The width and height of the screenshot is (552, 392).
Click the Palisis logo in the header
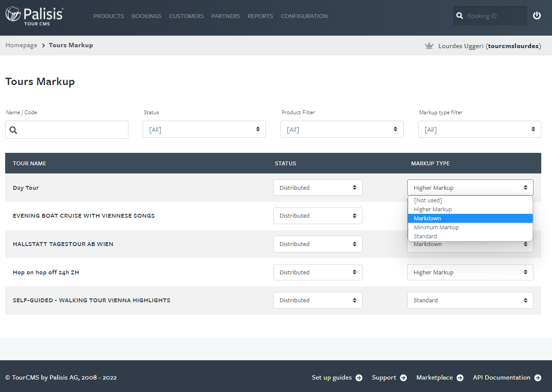point(34,15)
